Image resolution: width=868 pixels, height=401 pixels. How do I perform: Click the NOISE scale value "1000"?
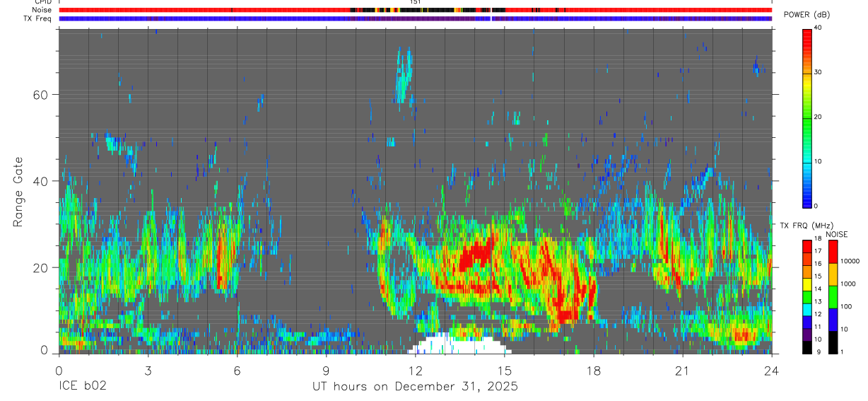[x=848, y=284]
